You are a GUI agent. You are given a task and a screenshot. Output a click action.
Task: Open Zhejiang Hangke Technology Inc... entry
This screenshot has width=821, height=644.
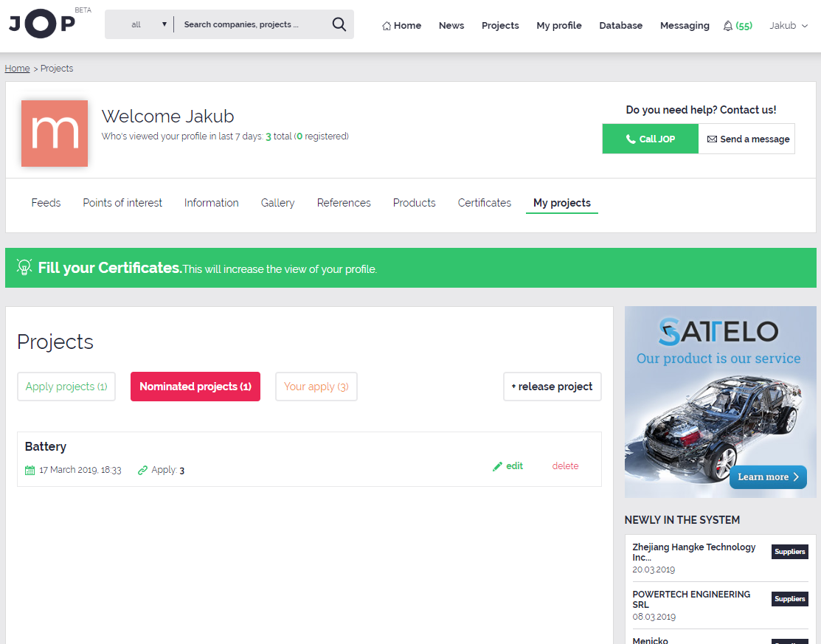pyautogui.click(x=694, y=552)
